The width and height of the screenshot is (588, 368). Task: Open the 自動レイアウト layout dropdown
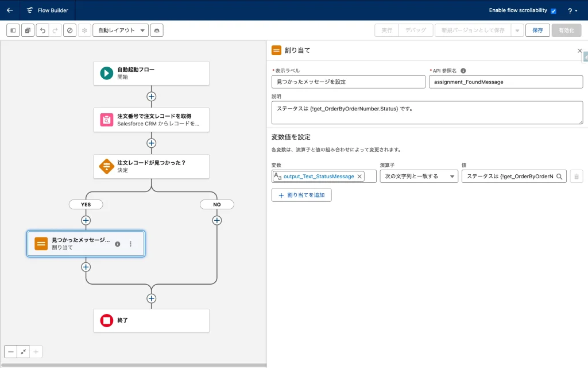[120, 30]
